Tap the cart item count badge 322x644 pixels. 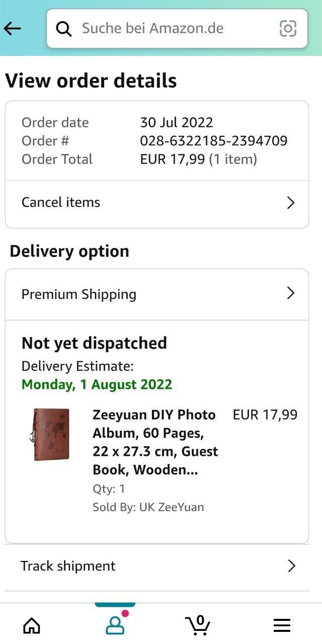pyautogui.click(x=201, y=620)
